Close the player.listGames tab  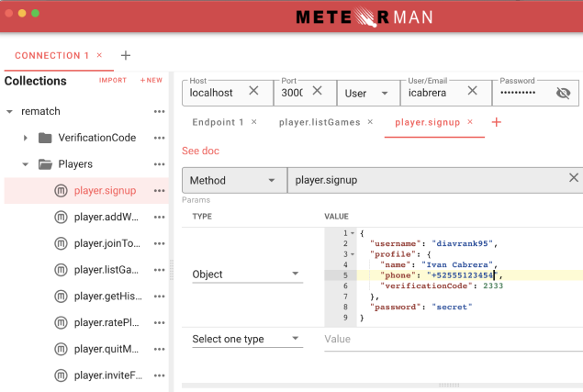tap(370, 122)
